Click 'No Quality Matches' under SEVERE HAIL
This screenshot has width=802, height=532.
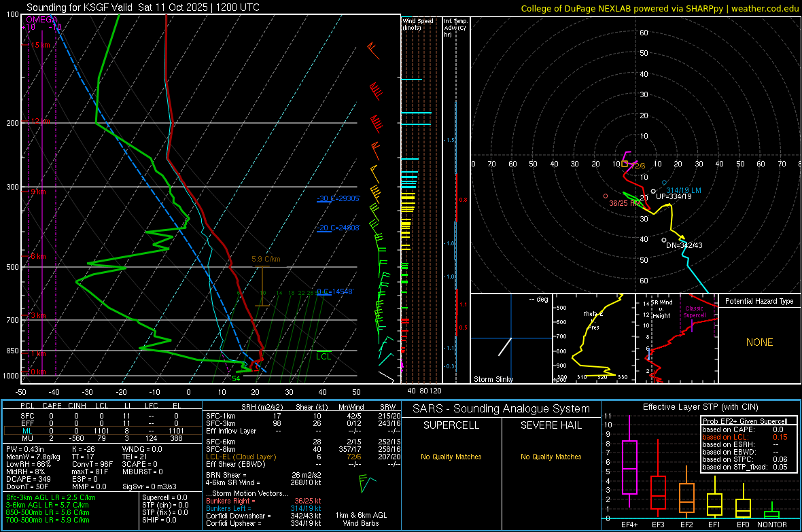(x=551, y=457)
